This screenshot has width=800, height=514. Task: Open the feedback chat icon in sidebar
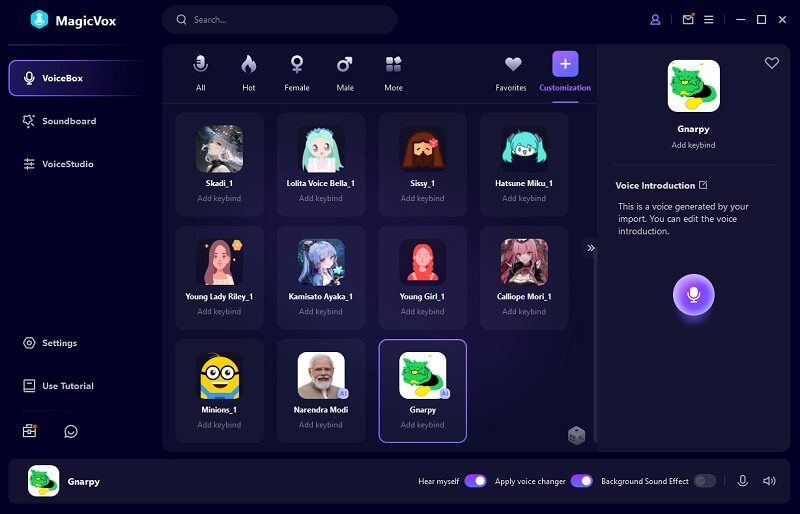click(71, 431)
